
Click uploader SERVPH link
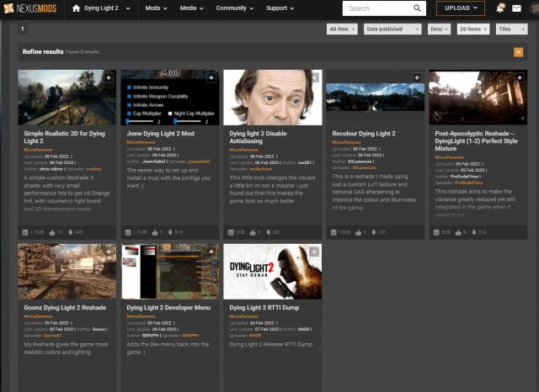tap(190, 336)
